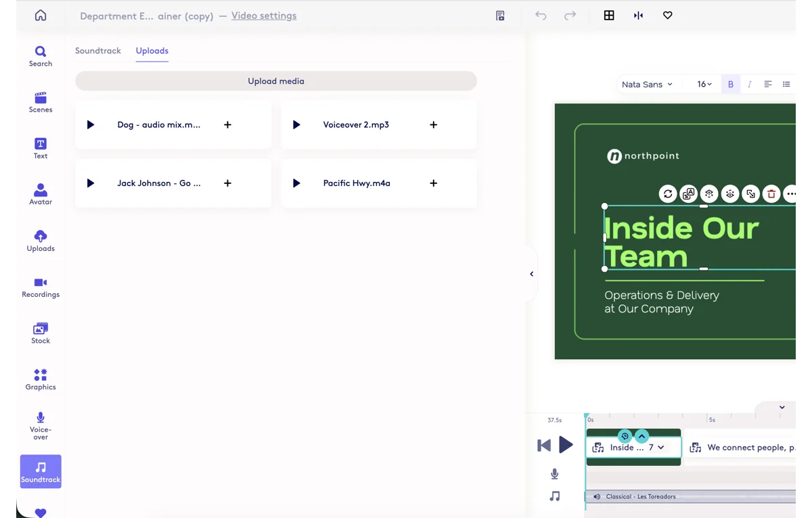
Task: Switch to the Uploads tab
Action: tap(152, 50)
